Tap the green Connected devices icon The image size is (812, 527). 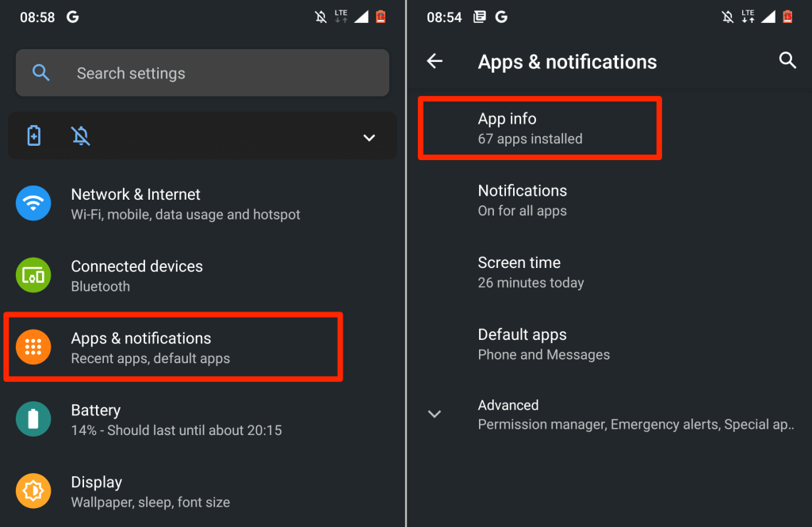click(33, 276)
